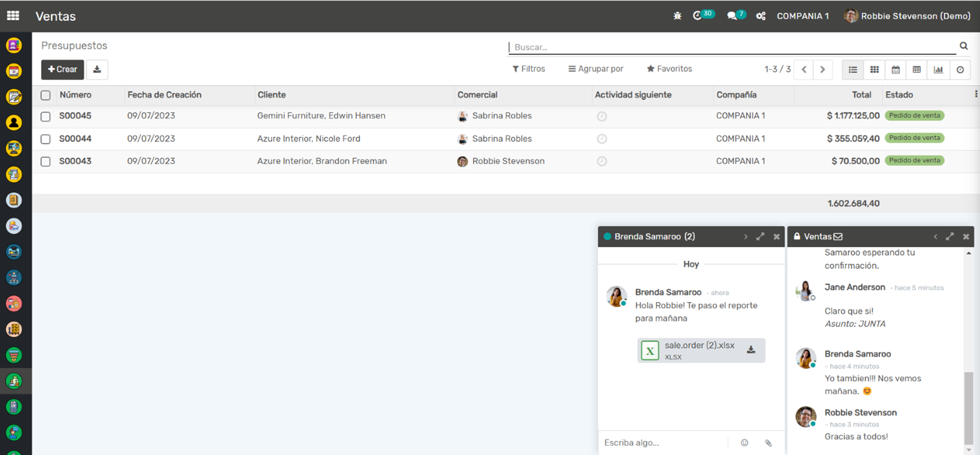
Task: Open the Filtros dropdown
Action: (x=529, y=69)
